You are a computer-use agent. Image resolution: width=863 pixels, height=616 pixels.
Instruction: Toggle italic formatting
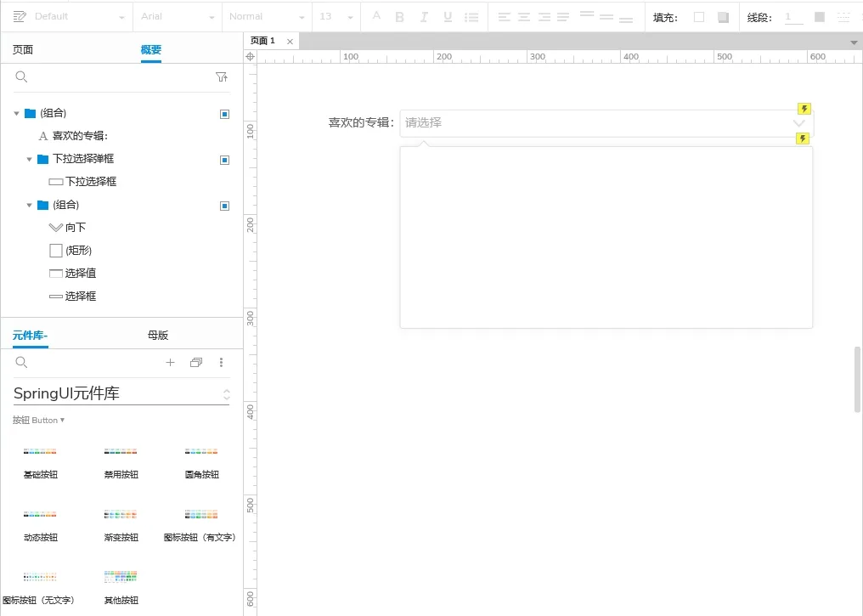(424, 17)
